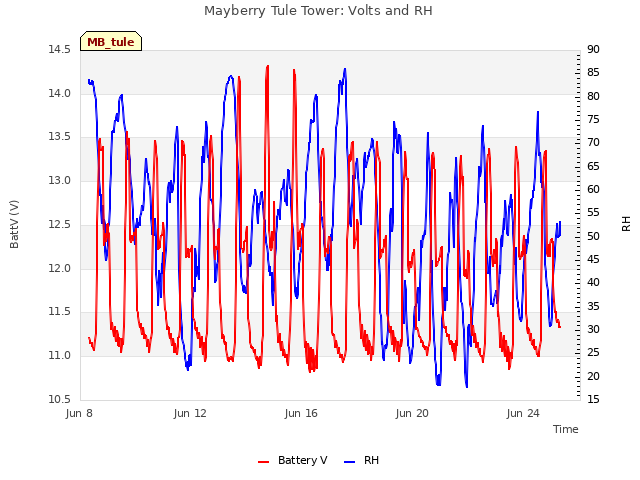Click the 10.5 voltage tick label
Screen dimensions: 640x480
[60, 399]
